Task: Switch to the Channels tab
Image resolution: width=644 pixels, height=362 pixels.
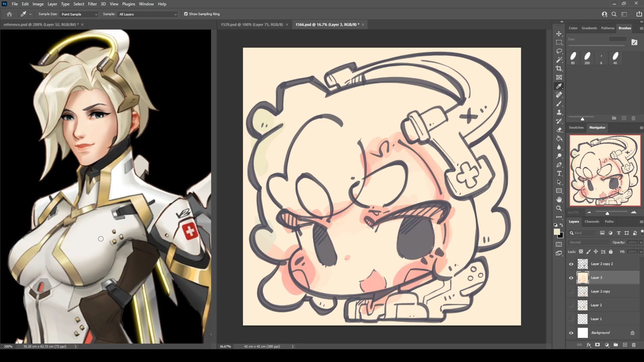Action: tap(592, 222)
